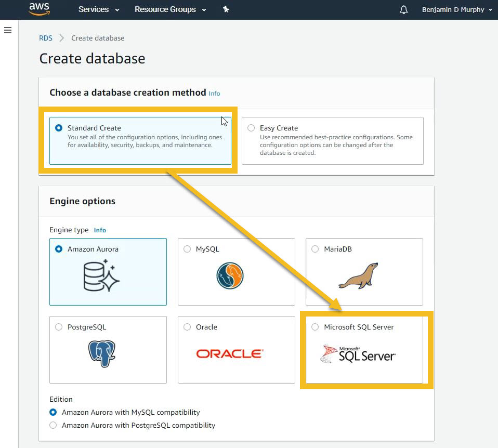Image resolution: width=498 pixels, height=448 pixels.
Task: Go to the RDS breadcrumb link
Action: (45, 38)
